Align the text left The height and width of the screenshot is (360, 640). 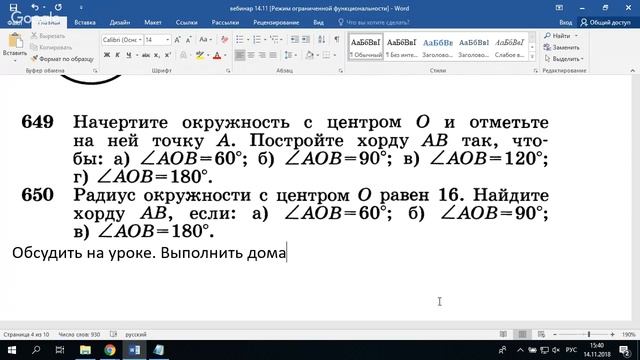click(x=240, y=55)
